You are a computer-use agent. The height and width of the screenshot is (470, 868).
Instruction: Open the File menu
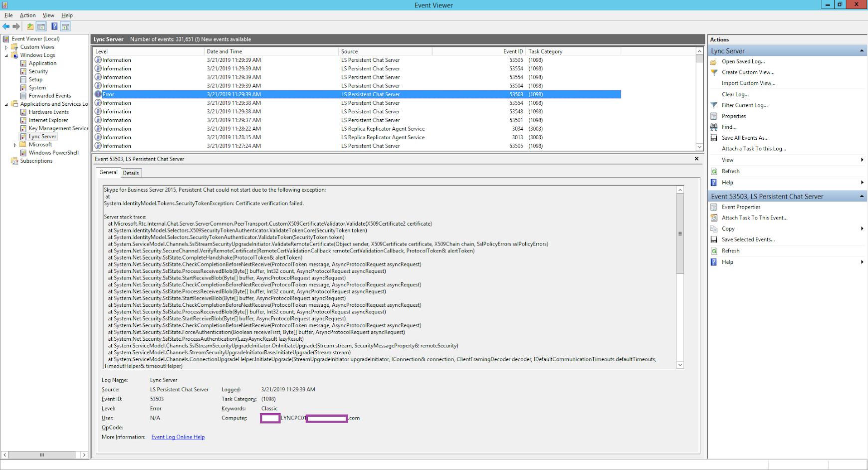click(x=8, y=15)
